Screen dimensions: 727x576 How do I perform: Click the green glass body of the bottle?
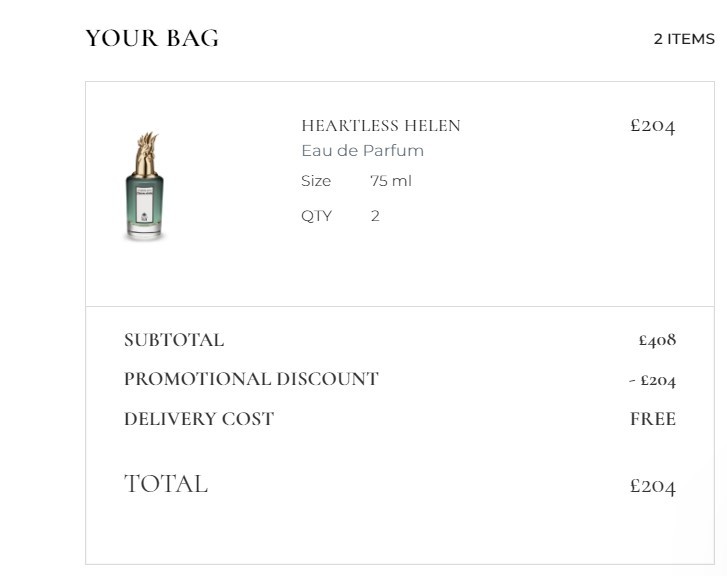tap(145, 202)
